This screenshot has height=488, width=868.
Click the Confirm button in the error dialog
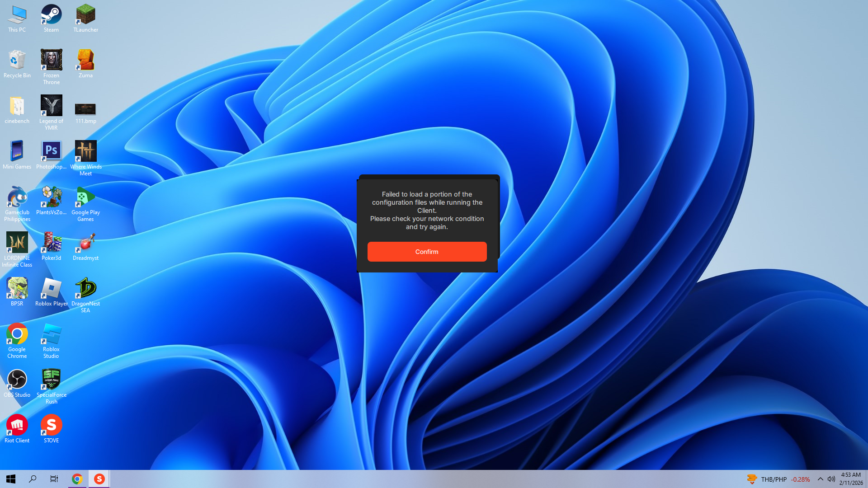click(427, 252)
